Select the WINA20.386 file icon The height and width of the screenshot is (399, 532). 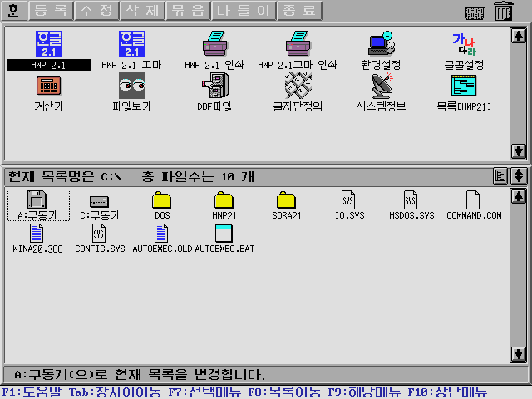pyautogui.click(x=37, y=233)
